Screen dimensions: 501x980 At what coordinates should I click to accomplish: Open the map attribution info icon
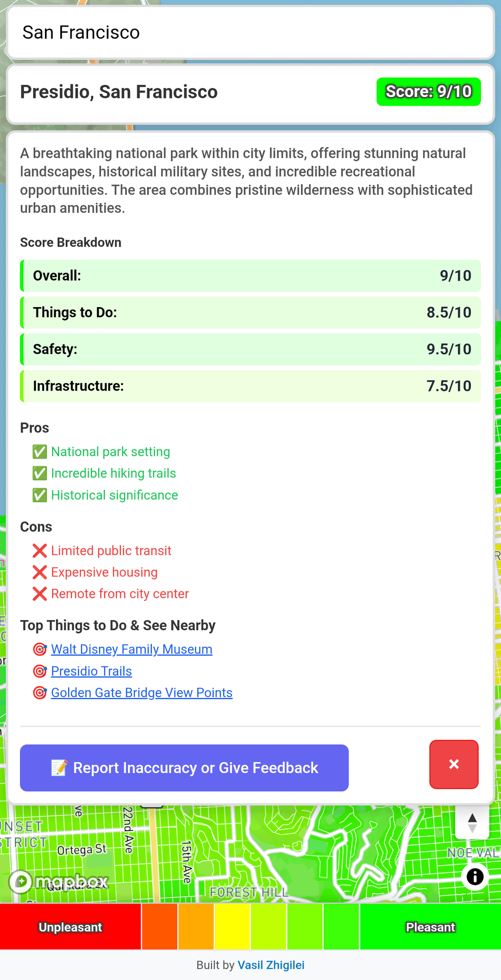point(475,877)
